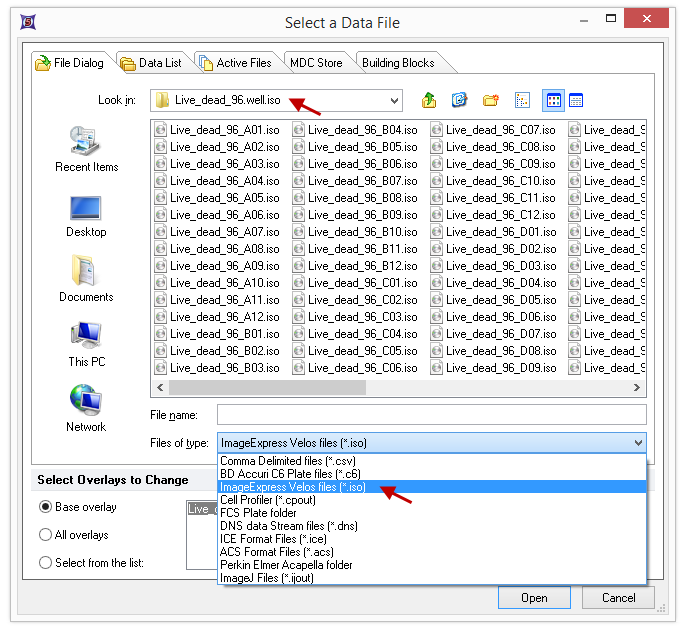This screenshot has width=685, height=630.
Task: Open the MDC Store tab
Action: (x=315, y=63)
